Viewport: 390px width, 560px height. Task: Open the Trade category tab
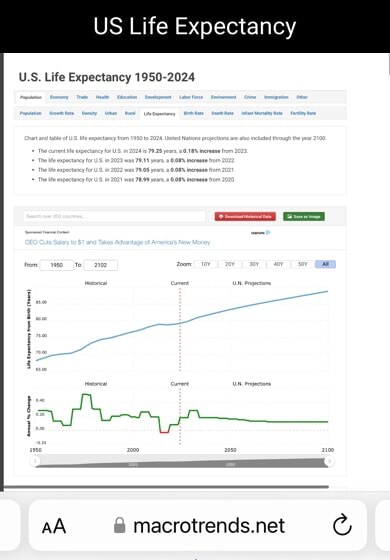point(82,97)
